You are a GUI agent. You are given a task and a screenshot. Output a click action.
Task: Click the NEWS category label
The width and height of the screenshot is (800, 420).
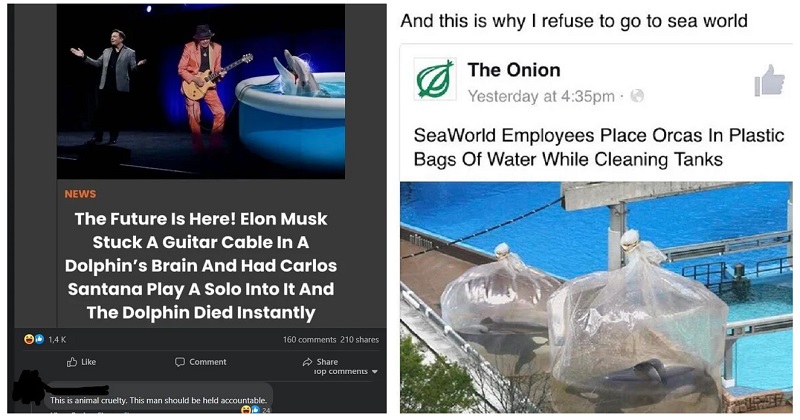tap(80, 194)
